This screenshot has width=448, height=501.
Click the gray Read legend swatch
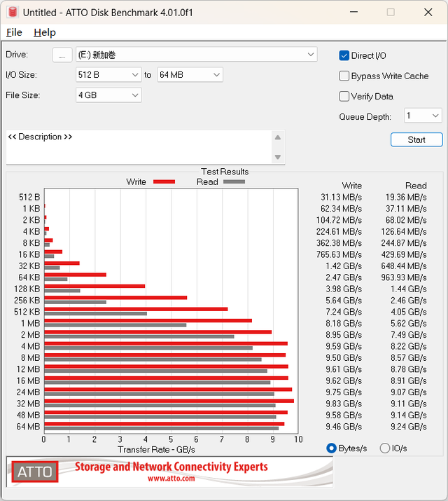[234, 181]
